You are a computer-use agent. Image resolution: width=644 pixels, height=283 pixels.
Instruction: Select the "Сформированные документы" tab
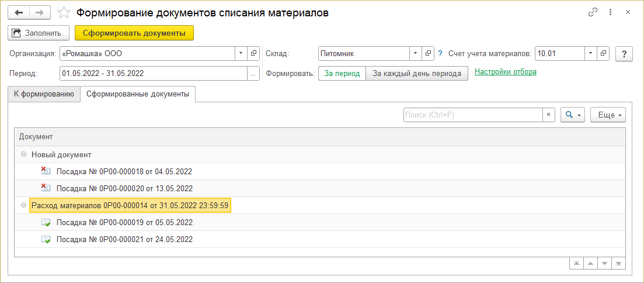[x=138, y=94]
